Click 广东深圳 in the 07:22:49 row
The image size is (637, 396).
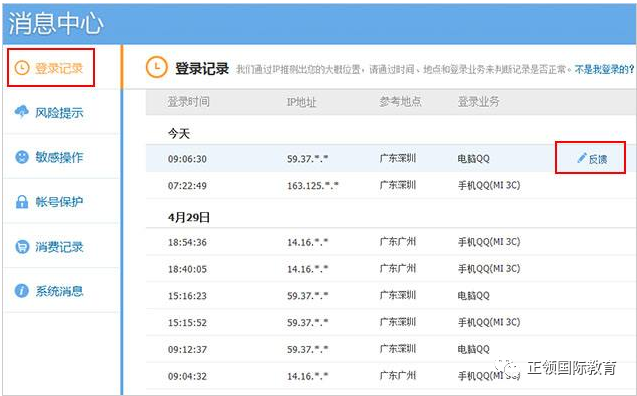tap(398, 185)
